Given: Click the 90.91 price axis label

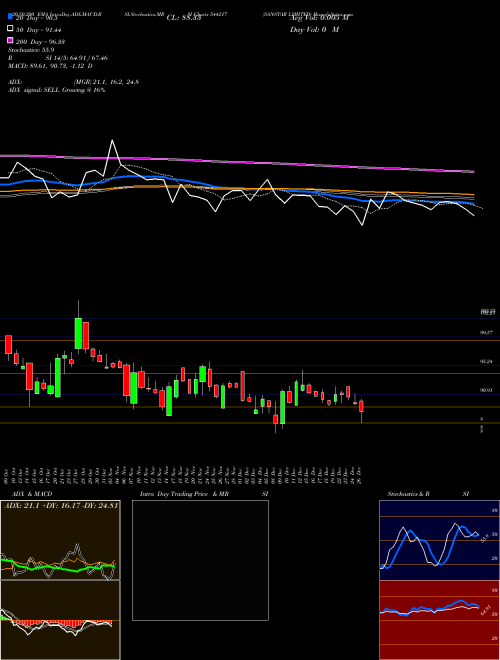Looking at the screenshot, I should pyautogui.click(x=487, y=390).
